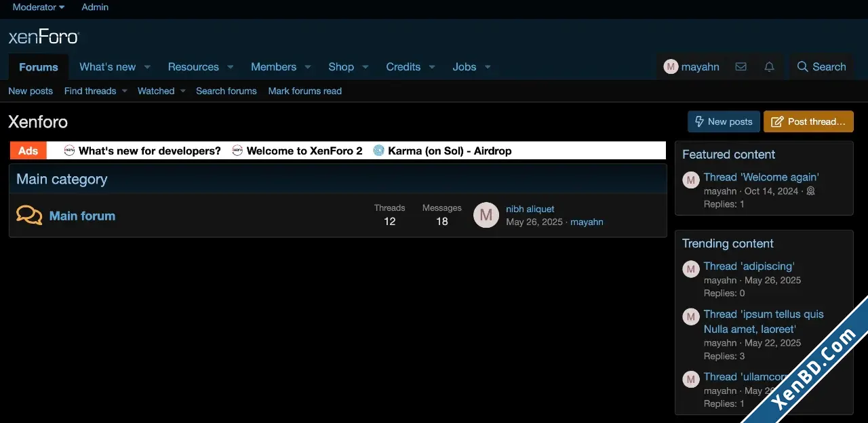
Task: Expand the Members dropdown arrow
Action: [x=307, y=67]
